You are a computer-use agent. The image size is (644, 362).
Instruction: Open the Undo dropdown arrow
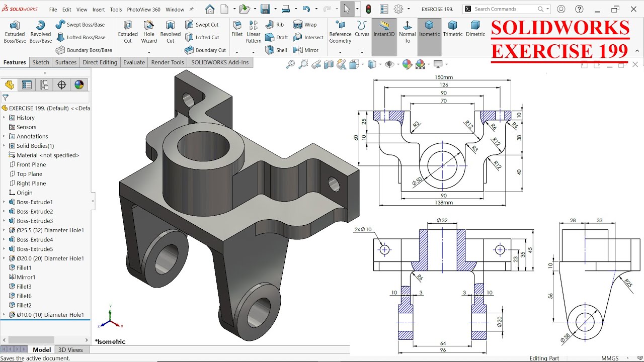315,9
